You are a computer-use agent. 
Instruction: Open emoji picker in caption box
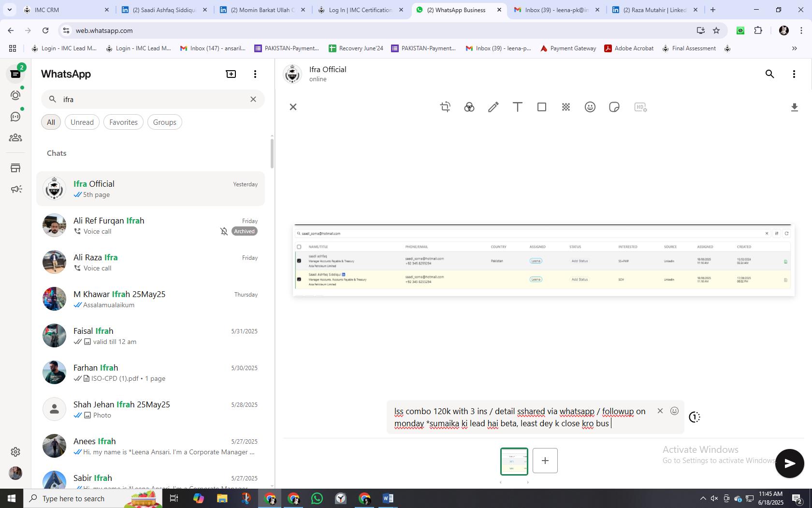tap(674, 411)
